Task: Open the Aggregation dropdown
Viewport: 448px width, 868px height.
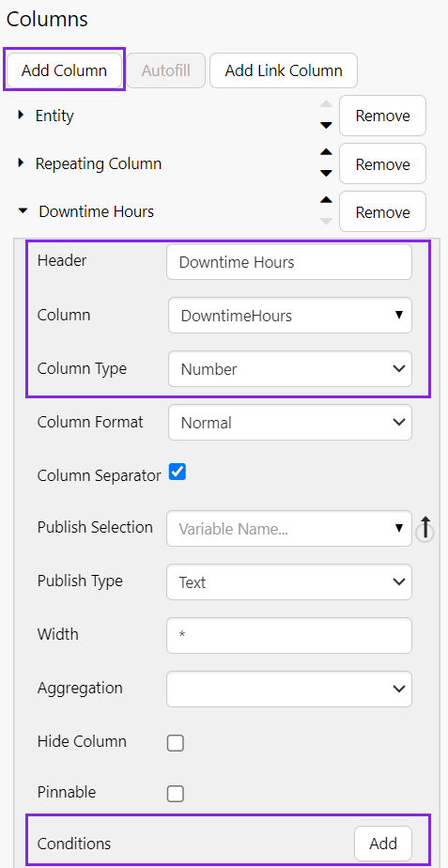Action: (289, 690)
